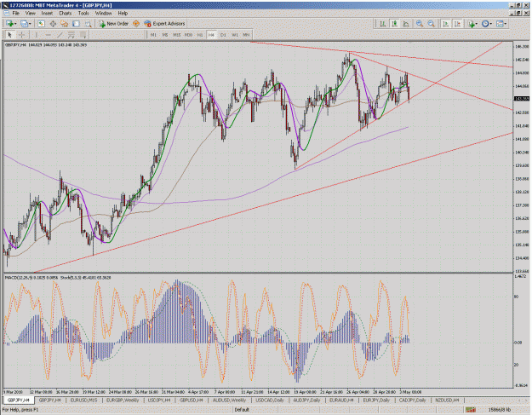Toggle chart Auto Scroll icon
Viewport: 532px width, 415px height.
pos(446,23)
